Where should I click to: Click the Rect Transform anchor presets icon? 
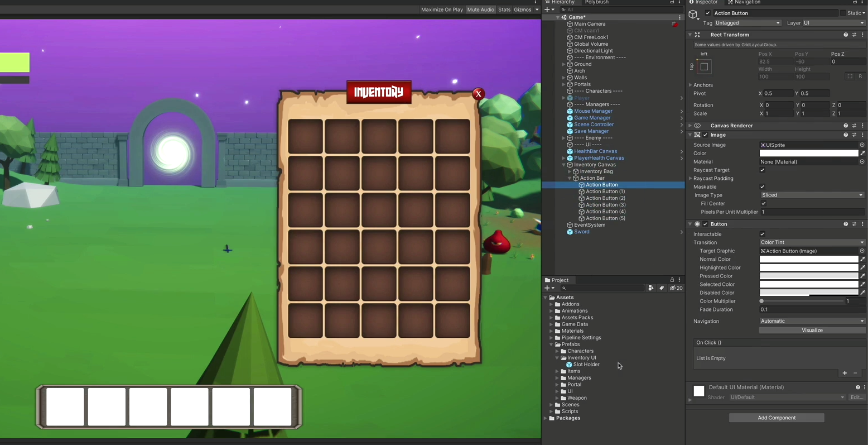pos(704,66)
